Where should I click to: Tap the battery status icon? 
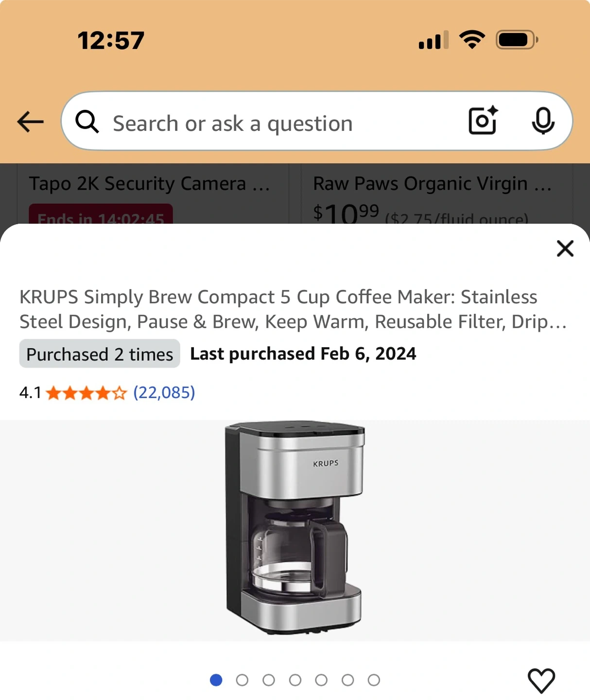(517, 40)
